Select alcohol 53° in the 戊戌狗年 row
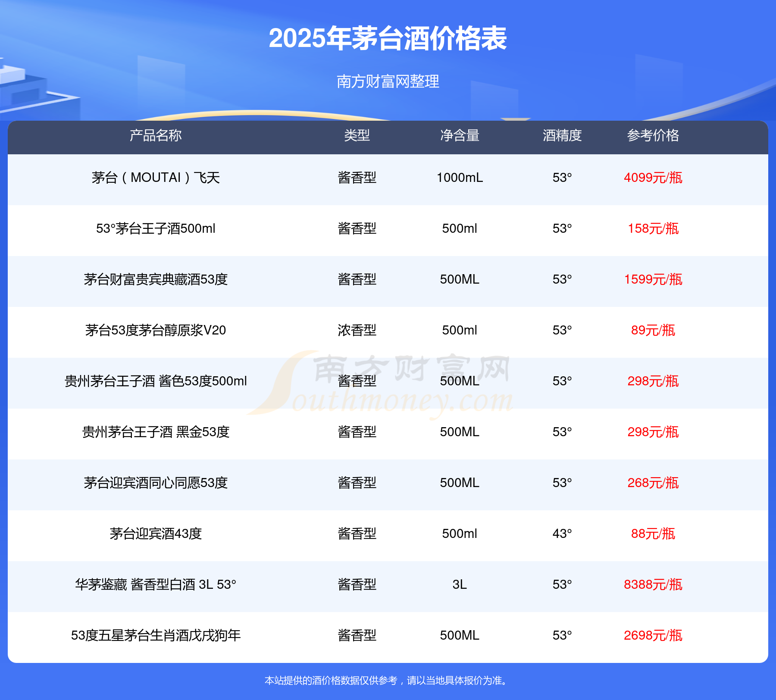Screen dimensions: 776x700 562,635
